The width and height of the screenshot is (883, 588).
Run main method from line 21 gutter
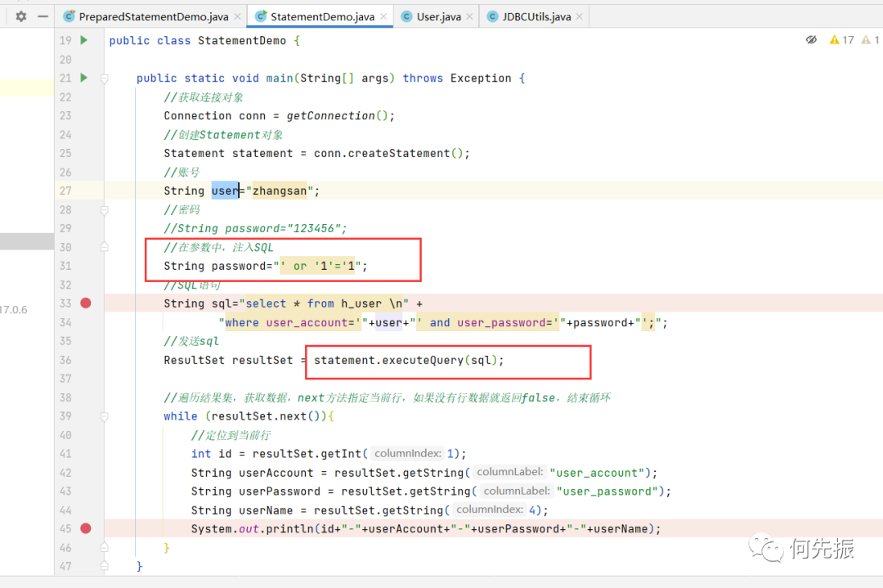click(x=84, y=78)
